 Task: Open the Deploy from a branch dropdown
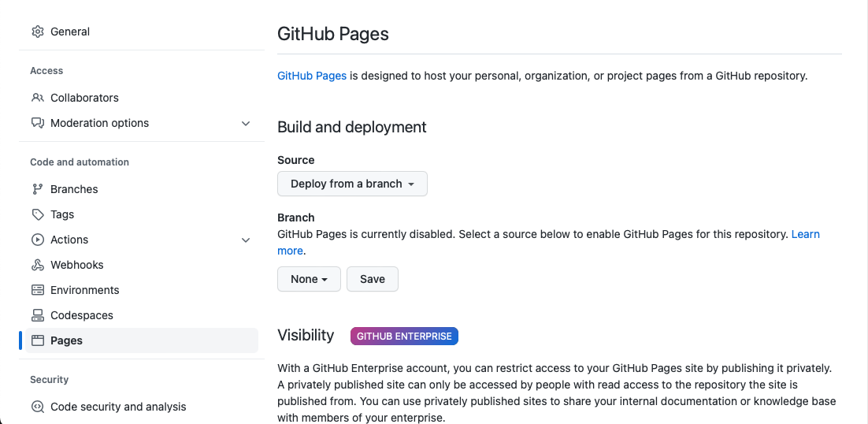352,184
